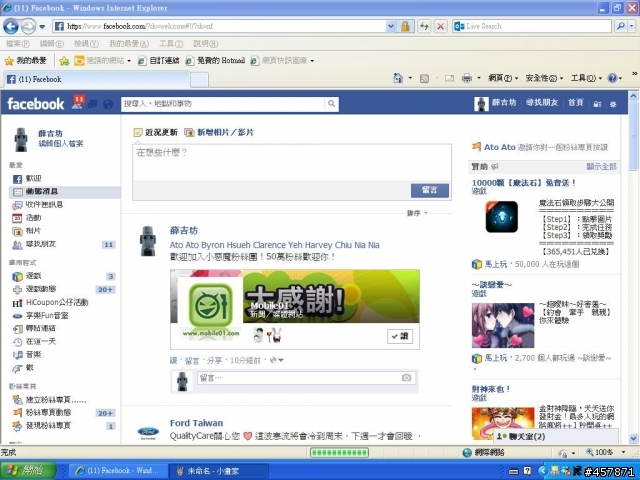The image size is (640, 480).
Task: Expand the Sort dropdown above news feed
Action: [x=417, y=213]
